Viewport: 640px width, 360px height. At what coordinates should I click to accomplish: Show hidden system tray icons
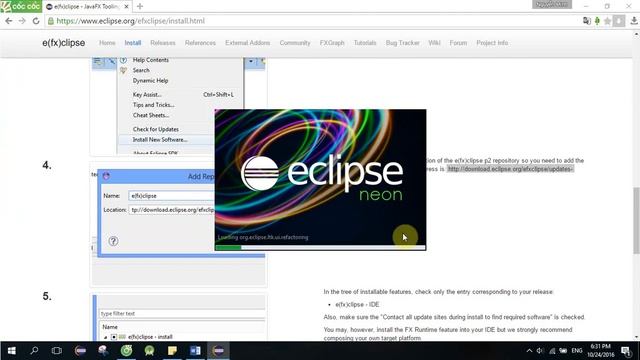[x=529, y=351]
